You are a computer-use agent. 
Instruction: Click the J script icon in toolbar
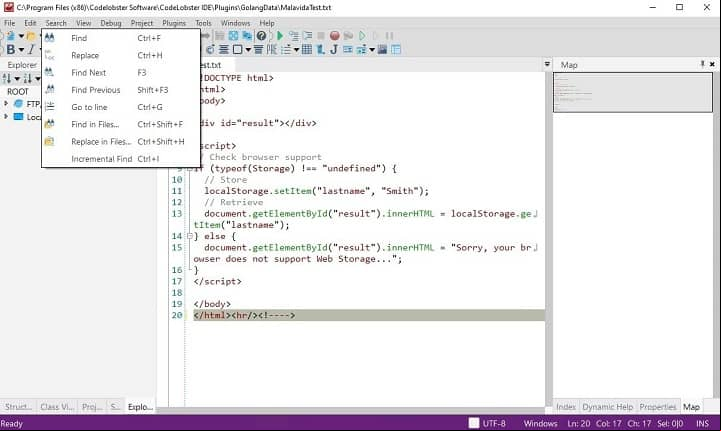[x=334, y=49]
